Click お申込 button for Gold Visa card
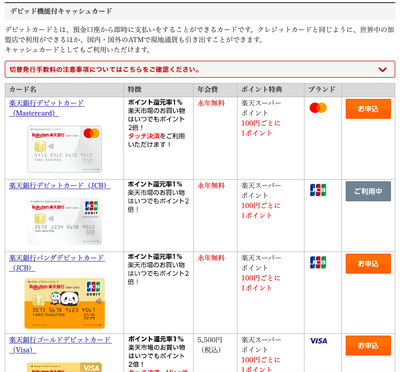This screenshot has width=400, height=372. point(368,346)
